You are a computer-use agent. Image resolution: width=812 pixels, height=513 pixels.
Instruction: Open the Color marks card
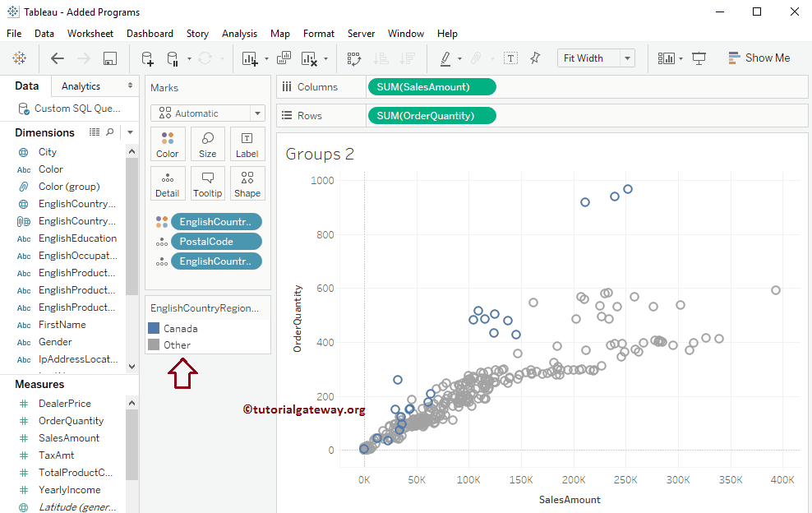click(168, 145)
